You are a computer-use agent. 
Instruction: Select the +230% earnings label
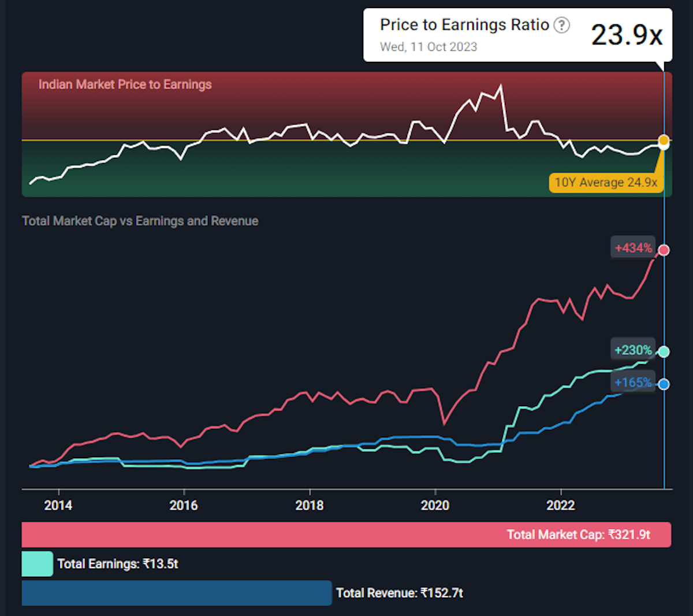coord(633,350)
